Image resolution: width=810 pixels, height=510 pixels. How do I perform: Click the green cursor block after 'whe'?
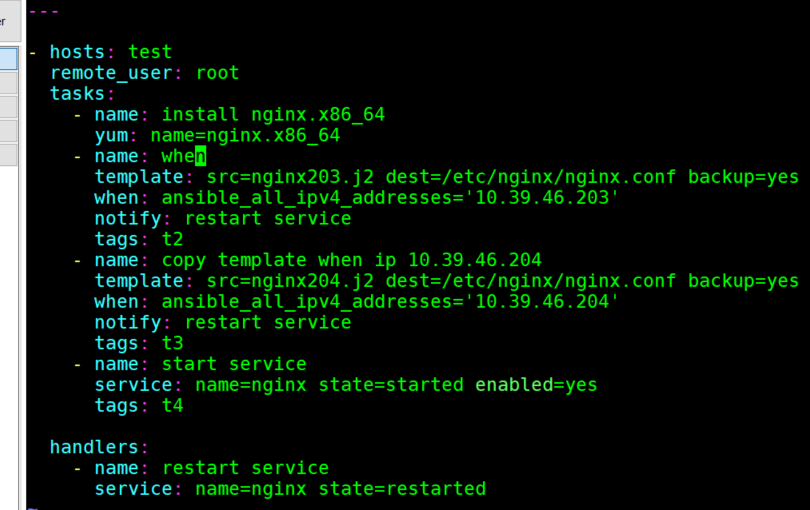[x=200, y=156]
